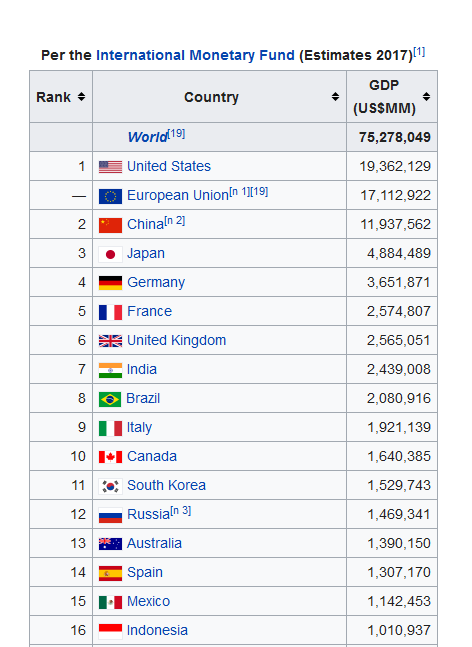Screen dimensions: 472x647
Task: Click the United Kingdom flag icon
Action: (x=110, y=341)
